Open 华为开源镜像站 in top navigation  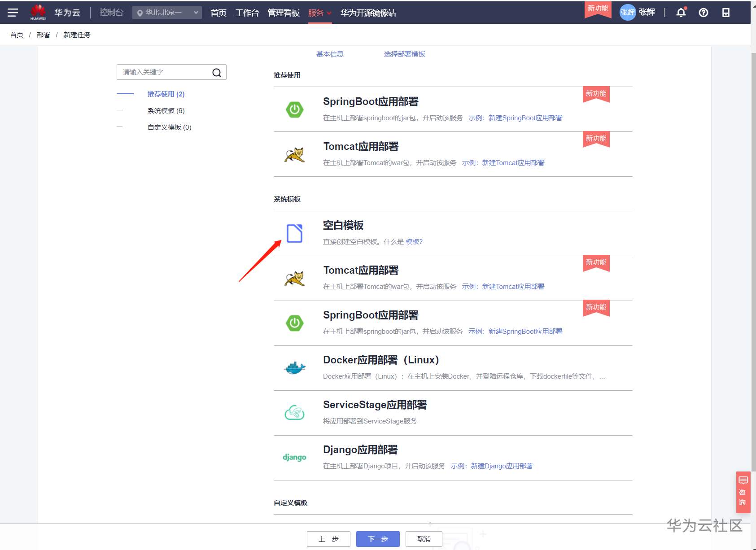368,13
